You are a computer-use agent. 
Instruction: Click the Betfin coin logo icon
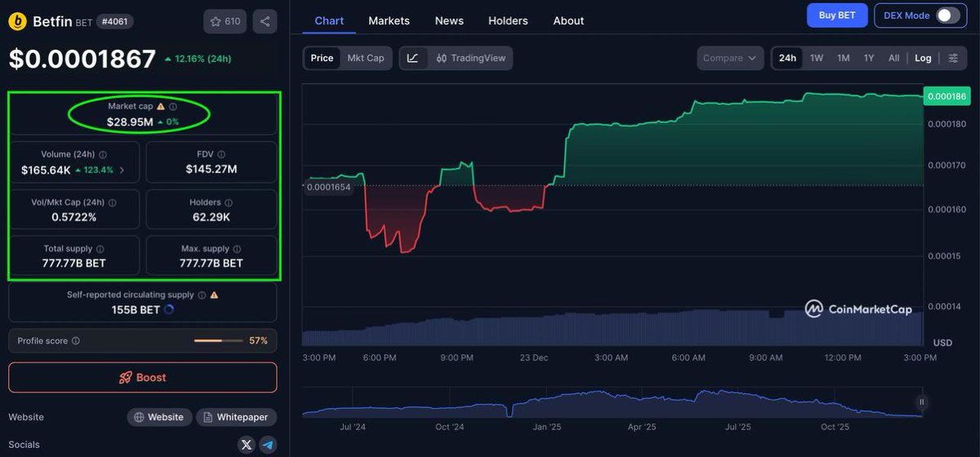coord(18,21)
